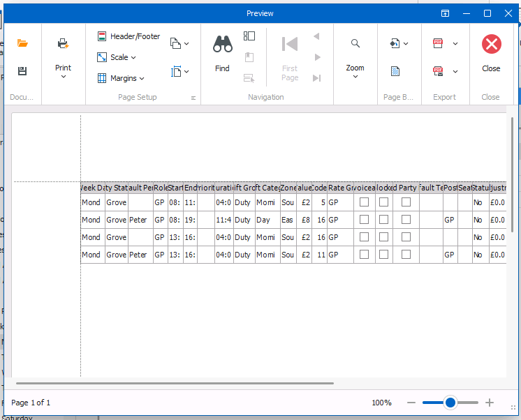Click the send PDF by email icon
521x420 pixels.
tap(438, 71)
